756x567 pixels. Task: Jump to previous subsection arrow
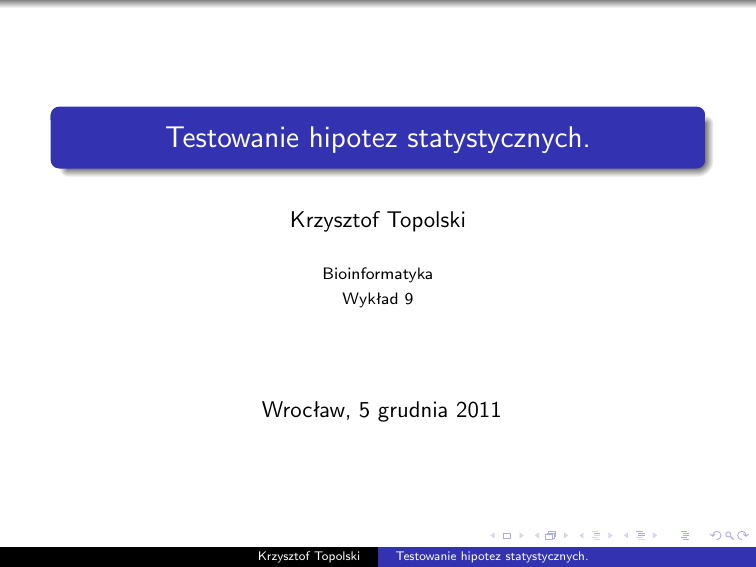(581, 536)
